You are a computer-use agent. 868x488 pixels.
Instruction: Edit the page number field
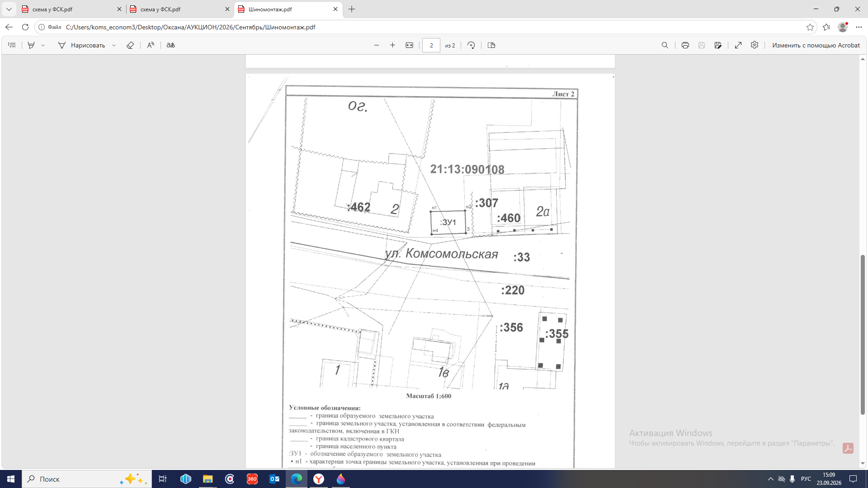[x=431, y=45]
